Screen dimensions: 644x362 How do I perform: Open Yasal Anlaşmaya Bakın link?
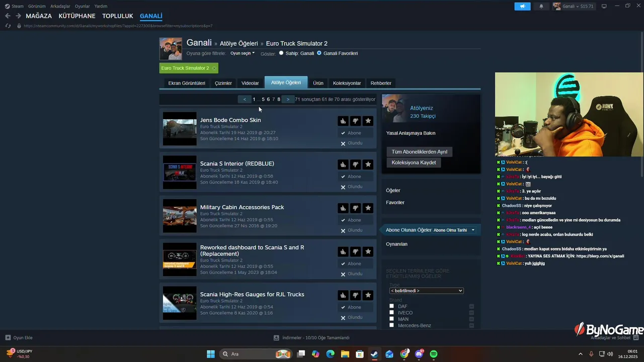(x=411, y=133)
